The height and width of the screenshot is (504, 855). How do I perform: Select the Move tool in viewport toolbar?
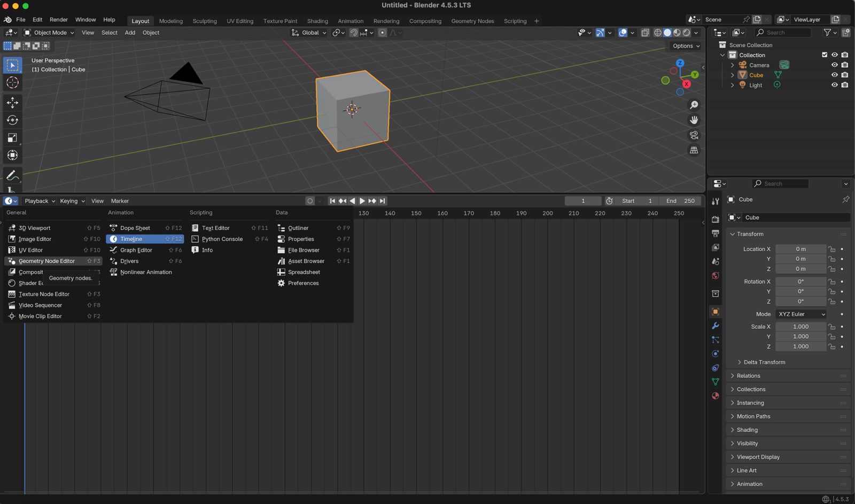(x=12, y=102)
